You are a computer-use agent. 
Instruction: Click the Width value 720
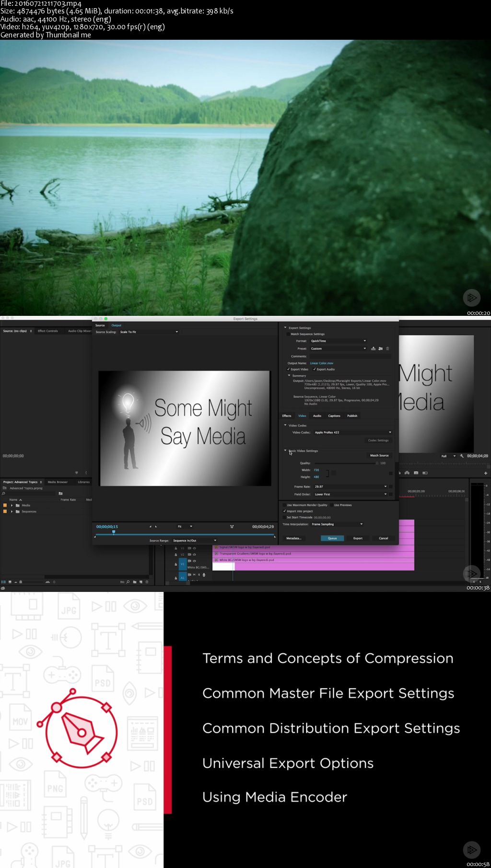(x=316, y=470)
